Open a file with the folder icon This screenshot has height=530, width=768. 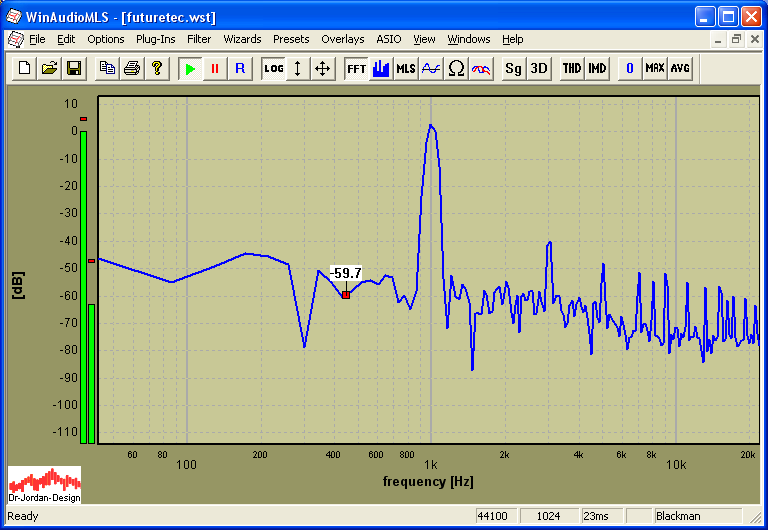[49, 68]
